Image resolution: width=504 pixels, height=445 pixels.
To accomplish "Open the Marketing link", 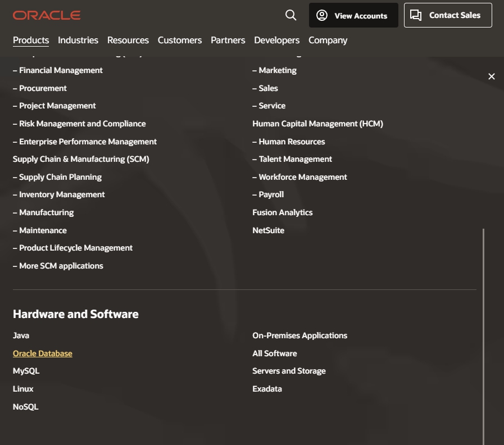I will 275,70.
